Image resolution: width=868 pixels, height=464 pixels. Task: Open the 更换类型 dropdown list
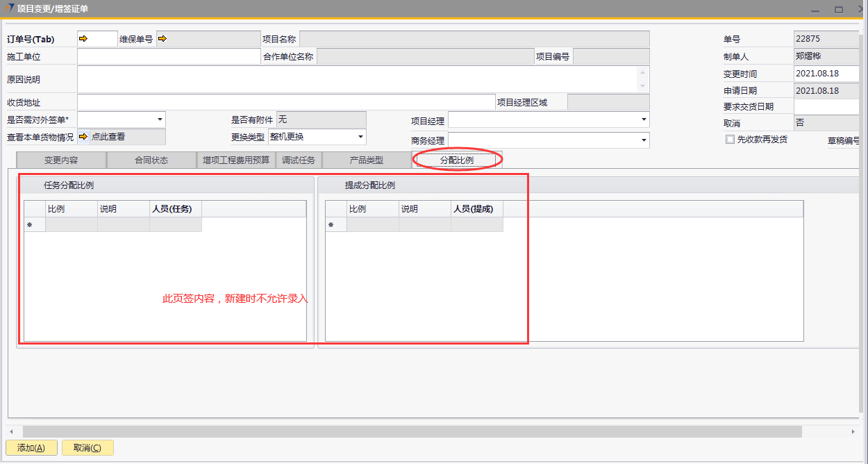(360, 137)
